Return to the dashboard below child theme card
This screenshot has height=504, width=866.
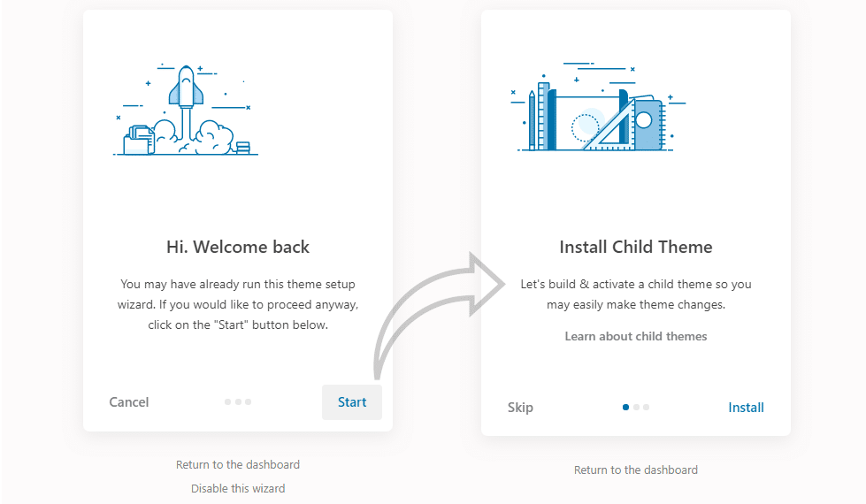(636, 470)
